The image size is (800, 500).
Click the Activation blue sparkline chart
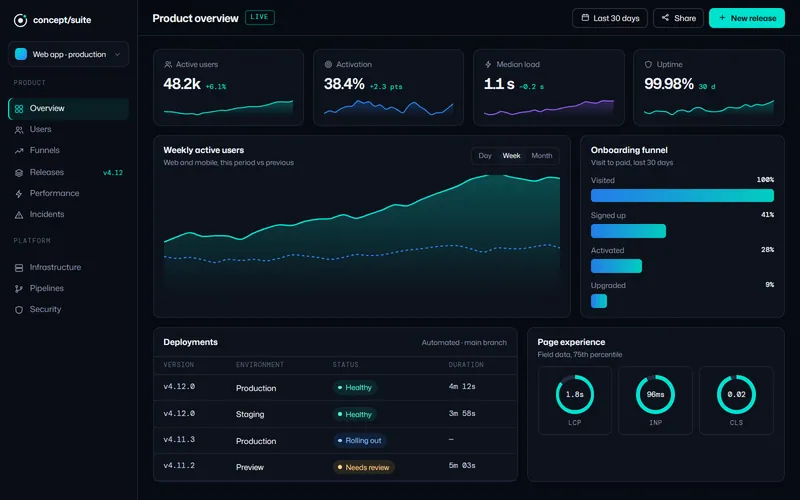(389, 108)
